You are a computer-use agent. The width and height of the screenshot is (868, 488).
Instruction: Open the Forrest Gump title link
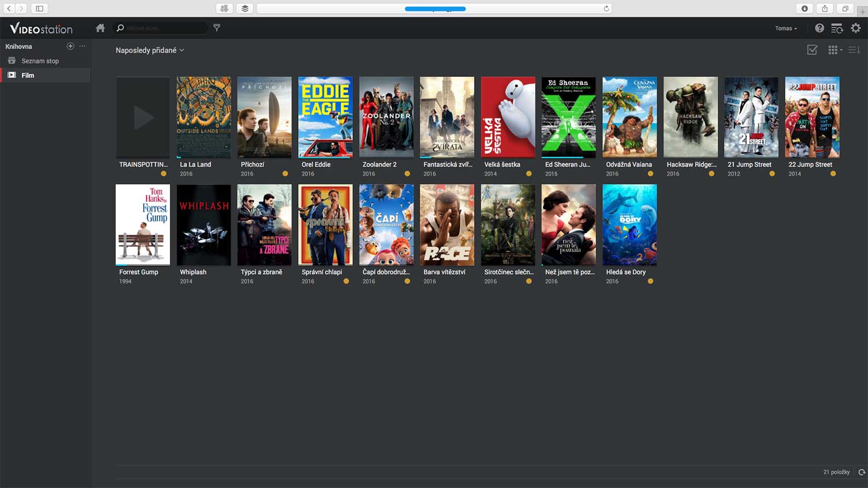coord(139,272)
